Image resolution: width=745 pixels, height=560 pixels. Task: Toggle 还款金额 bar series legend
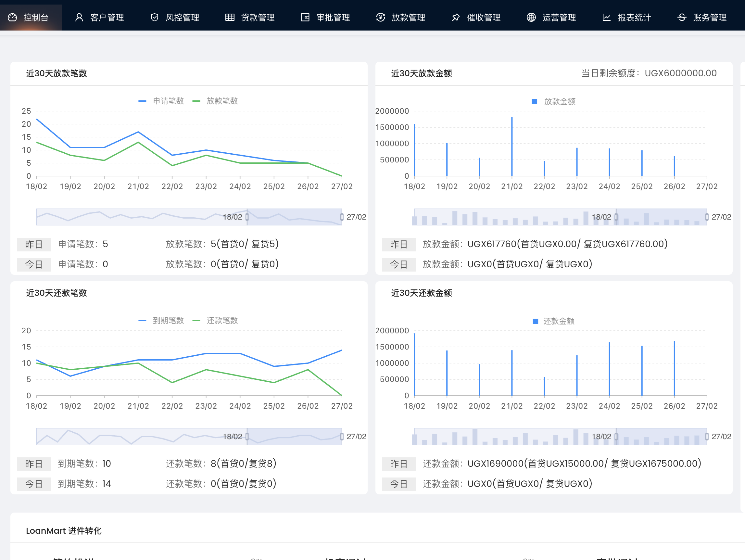click(553, 321)
